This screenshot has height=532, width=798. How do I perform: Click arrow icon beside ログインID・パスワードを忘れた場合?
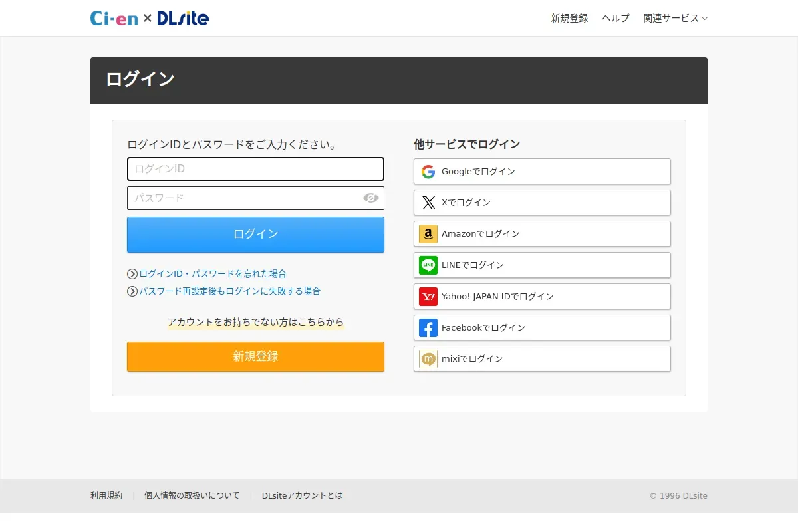coord(132,274)
